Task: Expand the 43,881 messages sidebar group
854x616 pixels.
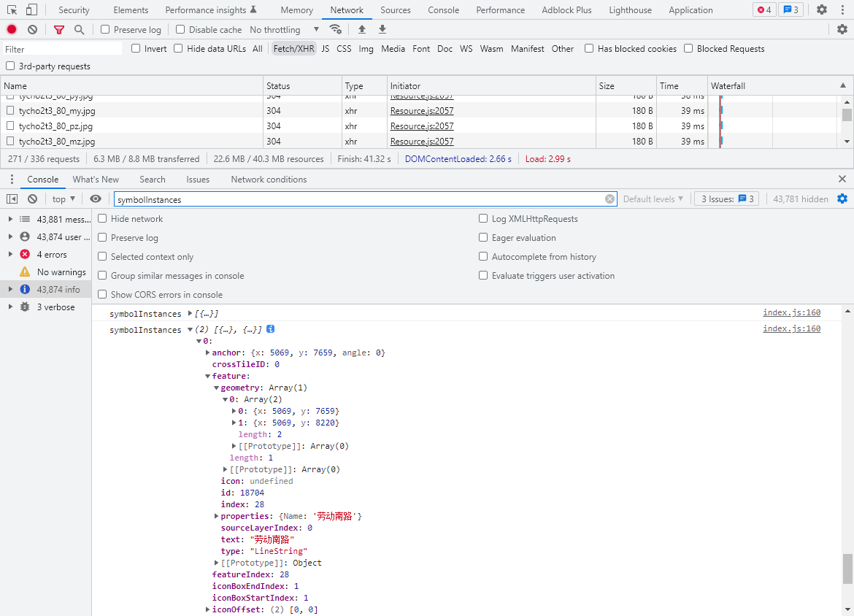Action: [10, 219]
